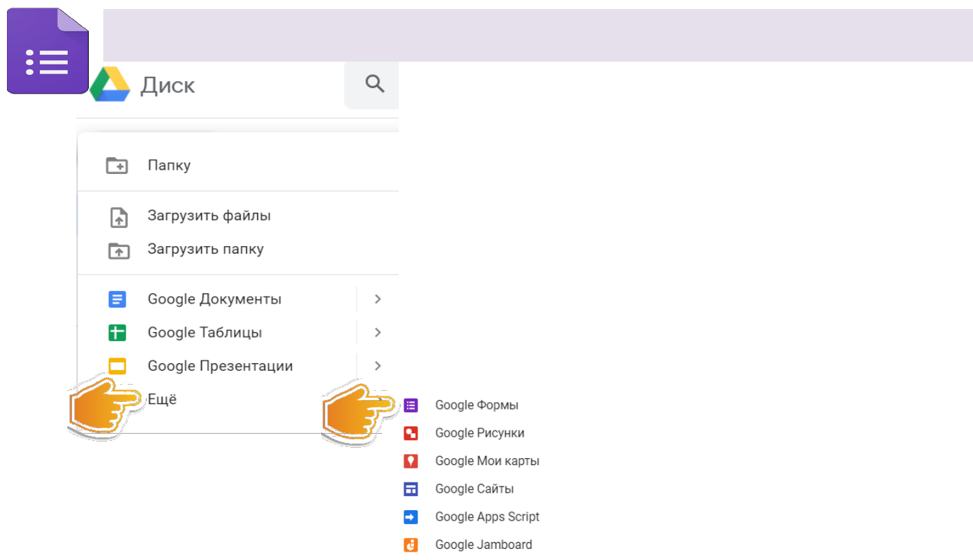Viewport: 973px width, 560px height.
Task: Click the Google Drive logo
Action: click(x=110, y=85)
